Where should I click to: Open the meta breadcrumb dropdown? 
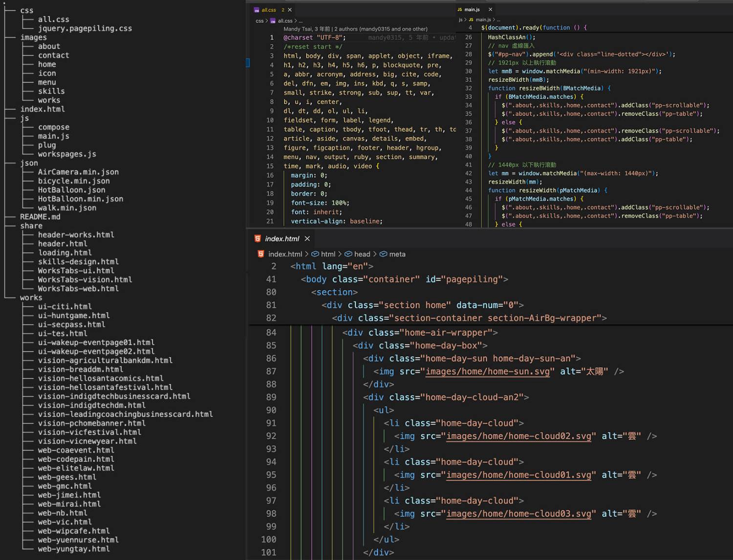pyautogui.click(x=397, y=254)
